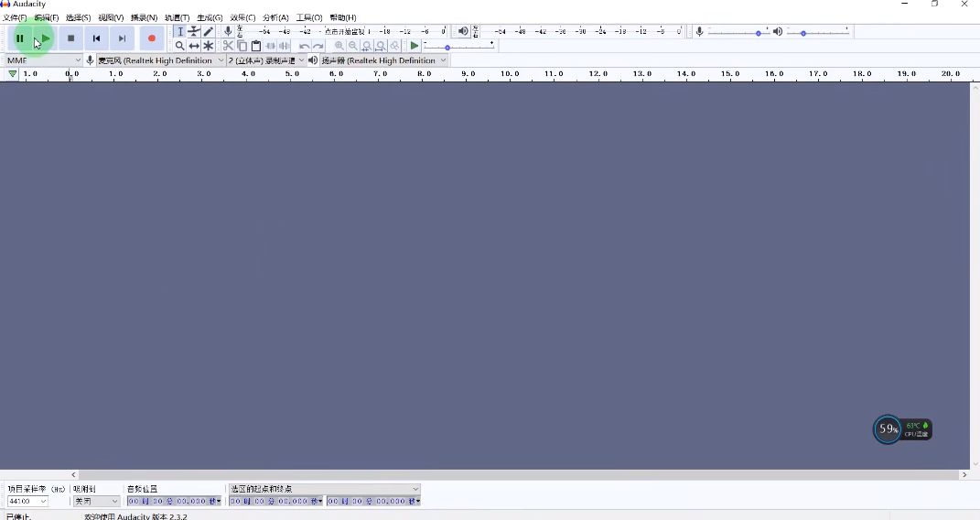Click the CPU 59% floating widget
Image resolution: width=980 pixels, height=520 pixels.
(902, 429)
